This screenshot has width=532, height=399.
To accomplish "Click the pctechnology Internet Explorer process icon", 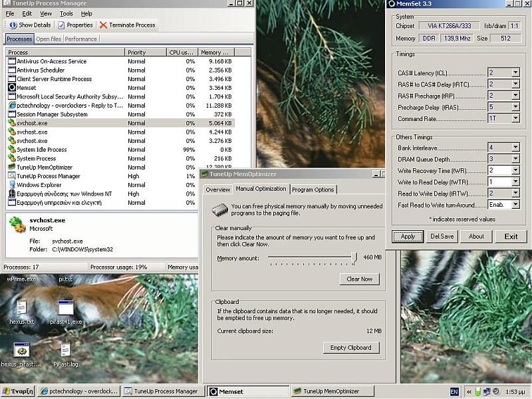I will 12,105.
